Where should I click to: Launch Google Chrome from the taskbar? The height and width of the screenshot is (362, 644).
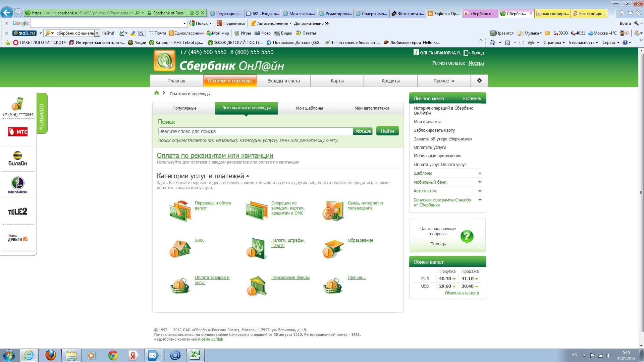coord(113,355)
